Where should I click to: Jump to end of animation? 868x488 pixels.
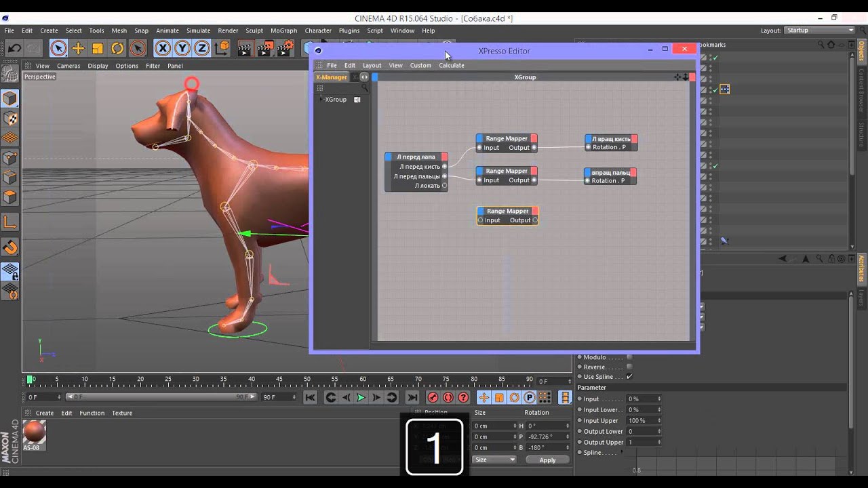click(x=412, y=398)
